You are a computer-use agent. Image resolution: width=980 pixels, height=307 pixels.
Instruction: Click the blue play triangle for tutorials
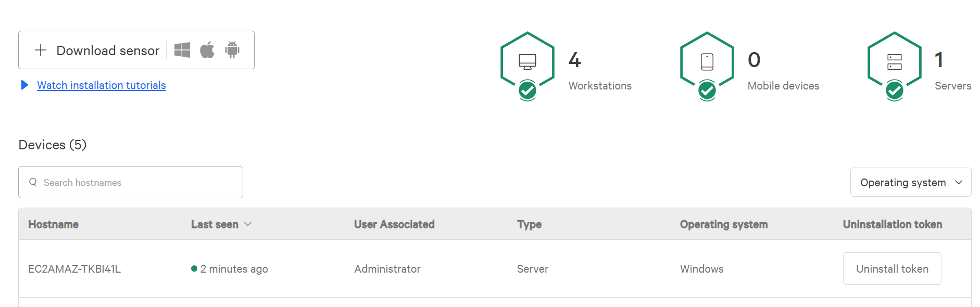coord(24,85)
